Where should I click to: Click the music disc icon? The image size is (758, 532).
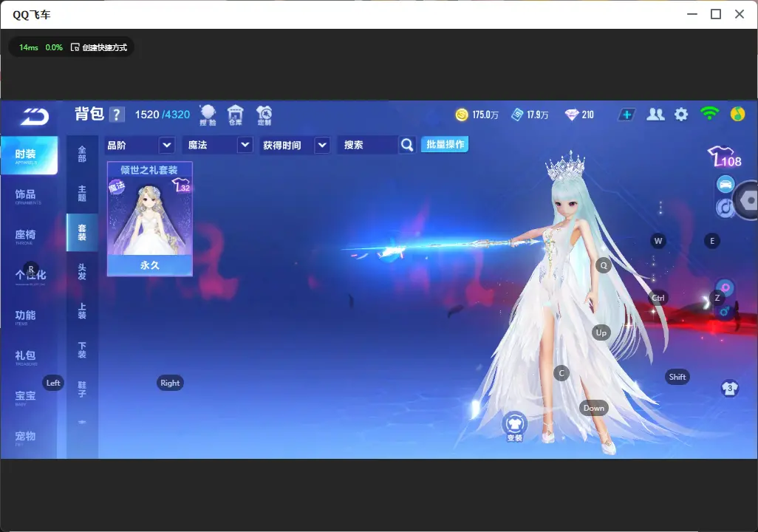coord(724,208)
